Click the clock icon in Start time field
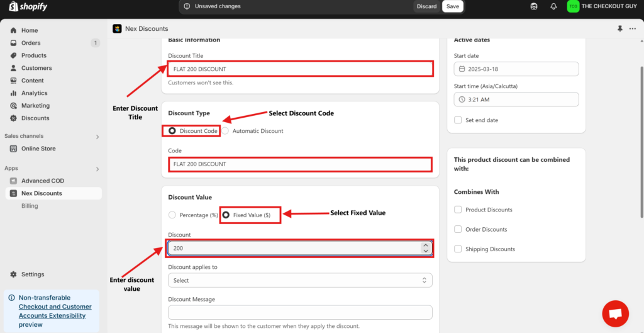Viewport: 644px width, 333px height. click(462, 99)
